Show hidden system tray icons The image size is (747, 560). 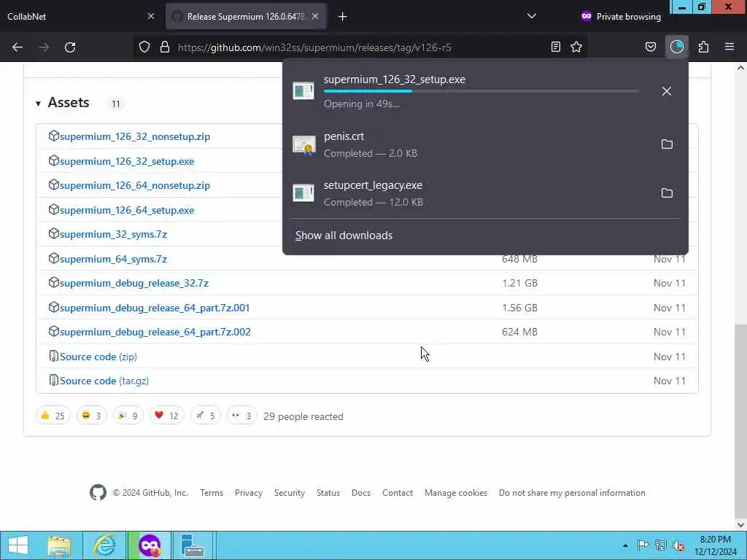tap(625, 545)
